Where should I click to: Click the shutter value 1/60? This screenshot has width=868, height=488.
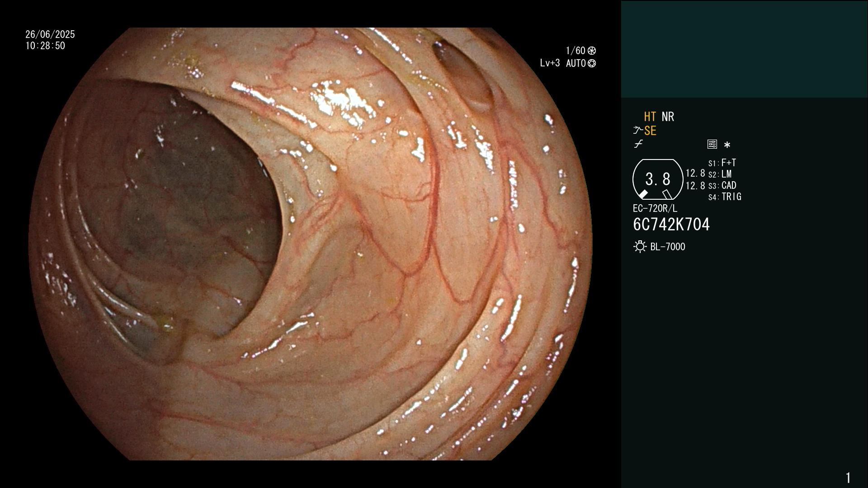(576, 51)
